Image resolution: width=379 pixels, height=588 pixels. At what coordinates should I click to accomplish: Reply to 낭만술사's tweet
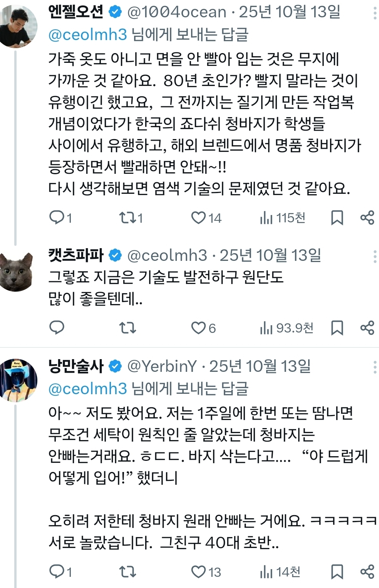coord(57,572)
